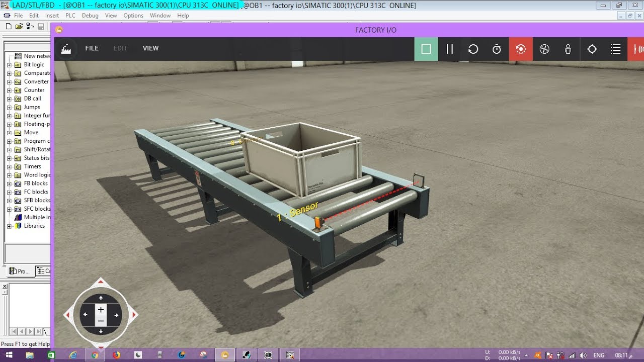
Task: Select the FC blocks tree item
Action: coord(36,192)
